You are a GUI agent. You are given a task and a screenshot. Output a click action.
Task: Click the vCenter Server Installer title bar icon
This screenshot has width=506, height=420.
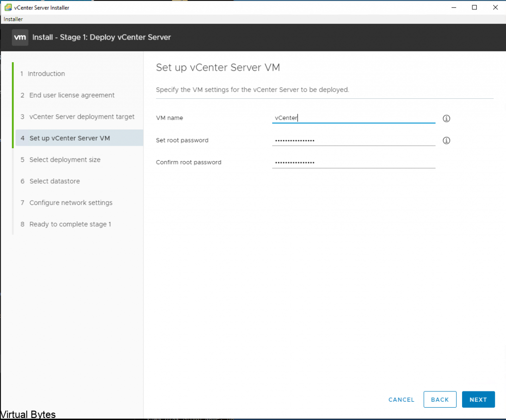point(8,7)
